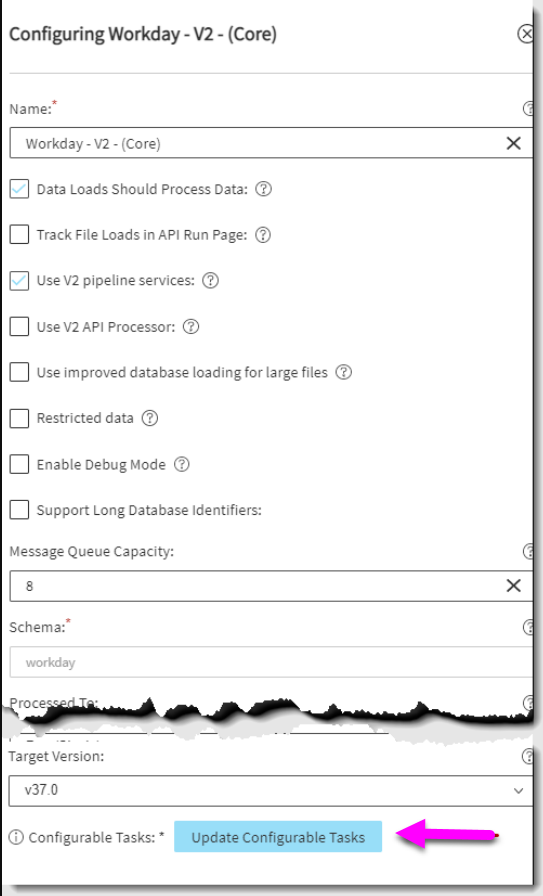Enable Debug Mode checkbox
This screenshot has width=543, height=896.
(x=19, y=464)
